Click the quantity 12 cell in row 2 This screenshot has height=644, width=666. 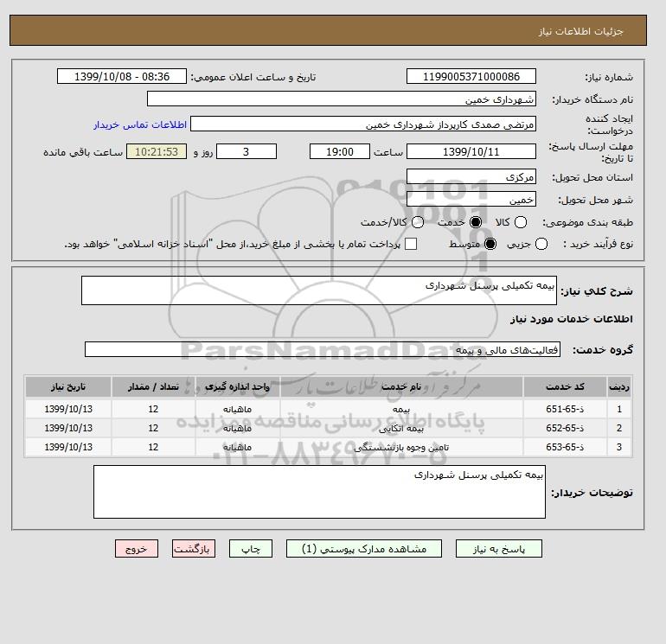tap(153, 428)
